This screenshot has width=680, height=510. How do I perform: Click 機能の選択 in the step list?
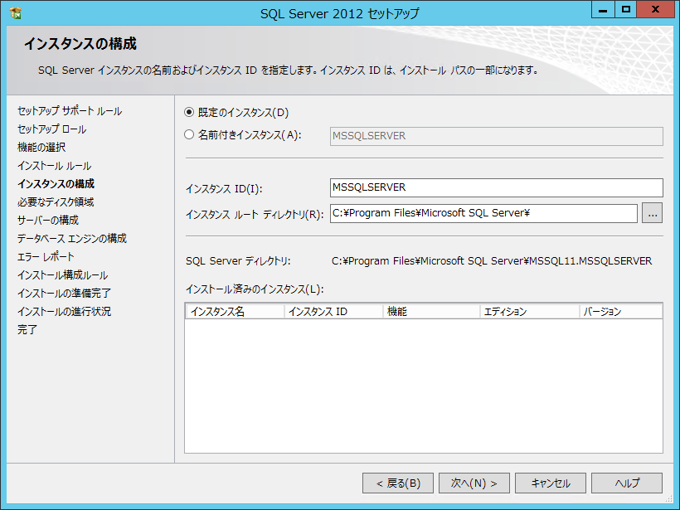pos(42,147)
